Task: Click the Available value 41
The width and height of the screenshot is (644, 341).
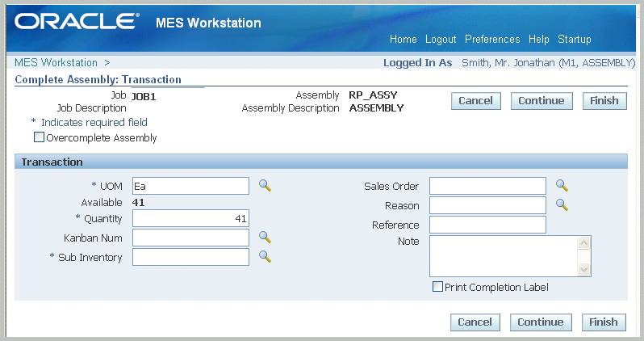Action: [x=139, y=202]
